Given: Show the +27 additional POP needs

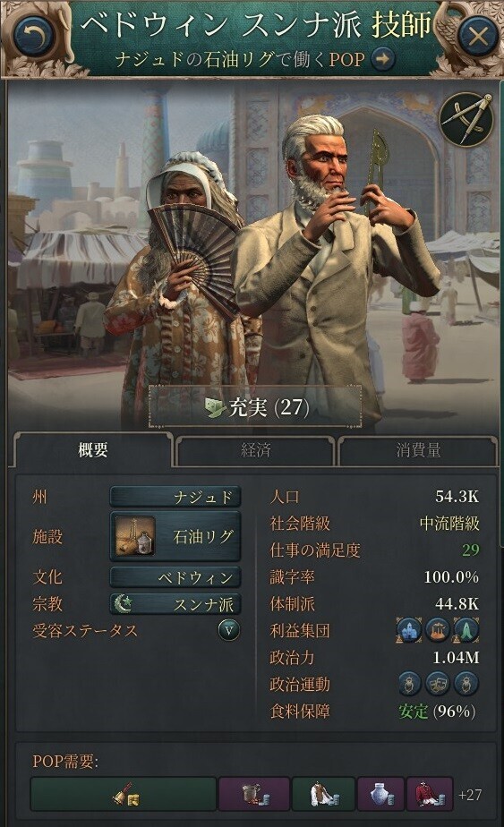Looking at the screenshot, I should click(470, 794).
